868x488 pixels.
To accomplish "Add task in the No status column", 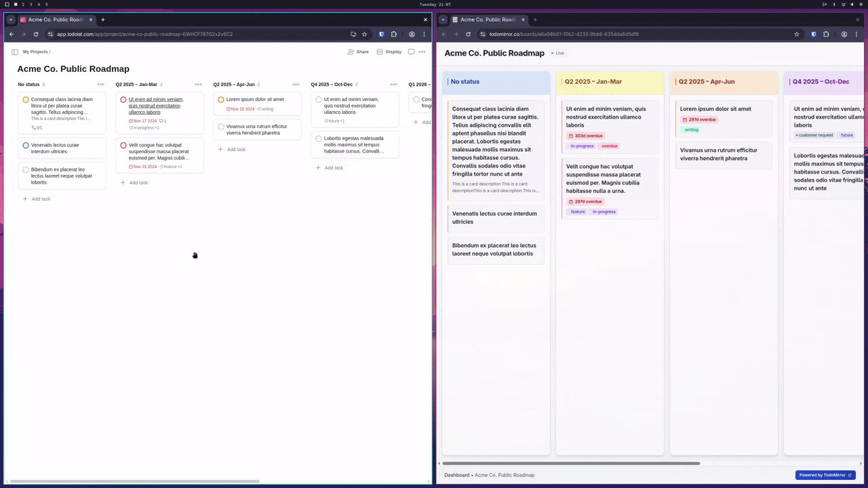I will point(37,199).
